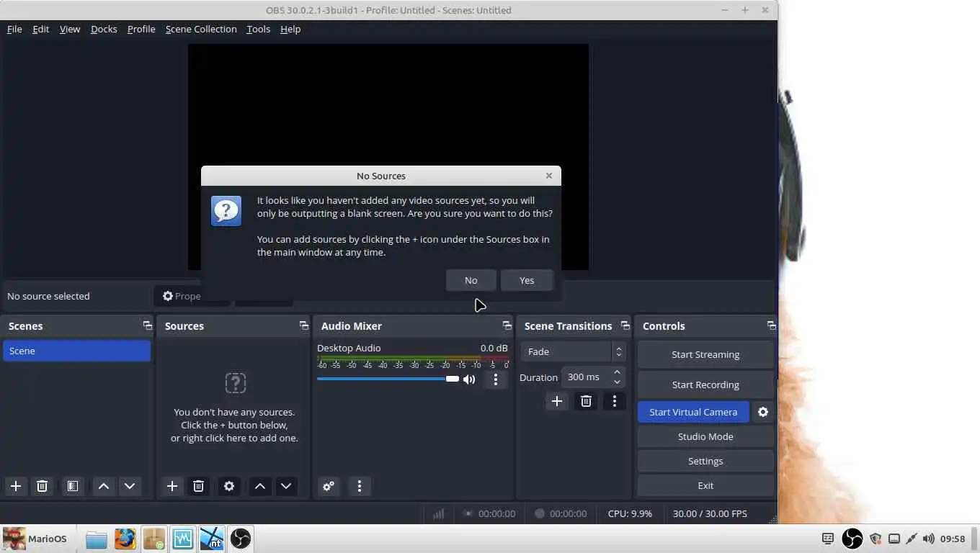Click 30.00 / 30.00 FPS status text
This screenshot has height=553, width=980.
point(710,513)
